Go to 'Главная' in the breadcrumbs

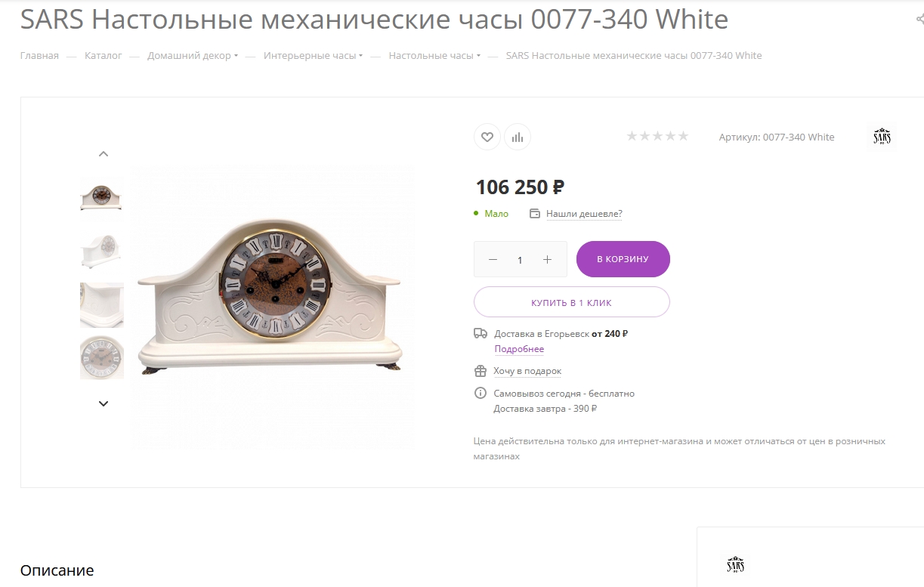[39, 56]
